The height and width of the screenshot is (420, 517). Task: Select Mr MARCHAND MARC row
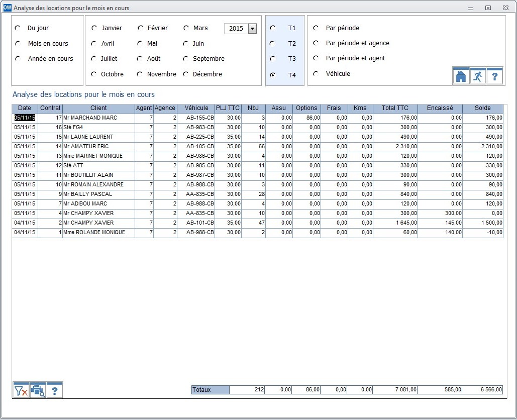[258, 118]
